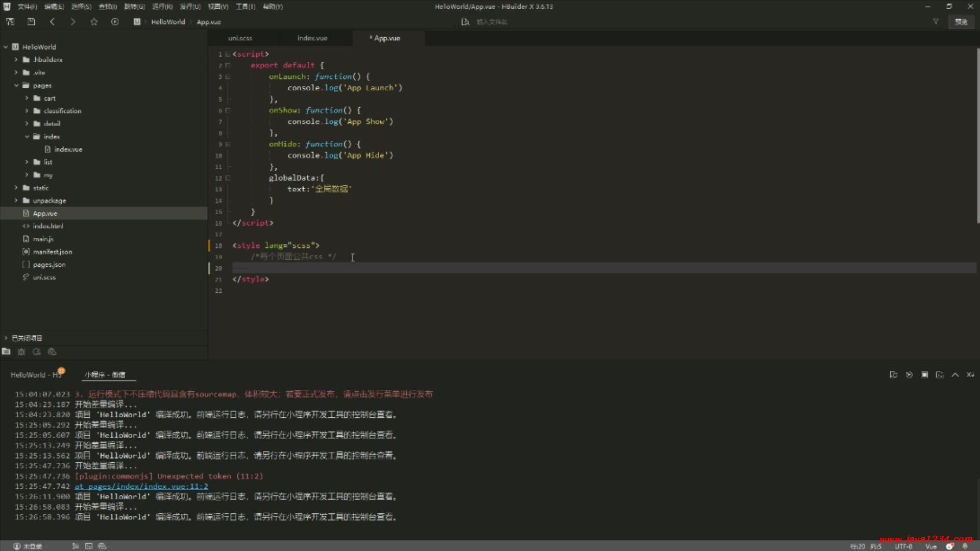Open pages.json in the project tree
This screenshot has height=551, width=980.
point(49,265)
